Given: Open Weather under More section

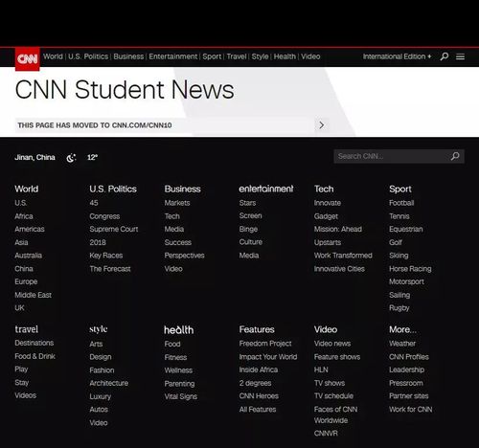Looking at the screenshot, I should coord(402,344).
